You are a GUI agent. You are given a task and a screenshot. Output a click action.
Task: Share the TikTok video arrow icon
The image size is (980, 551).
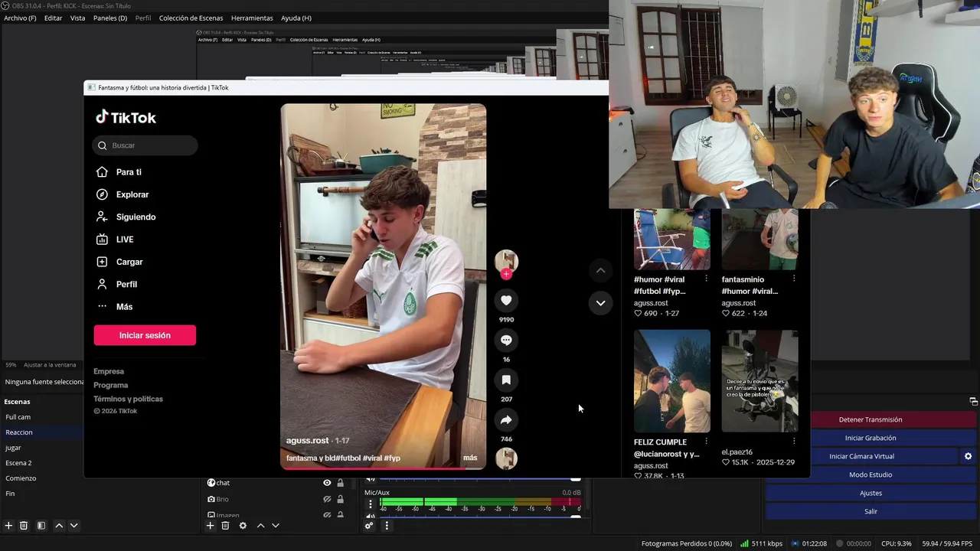[x=506, y=420]
